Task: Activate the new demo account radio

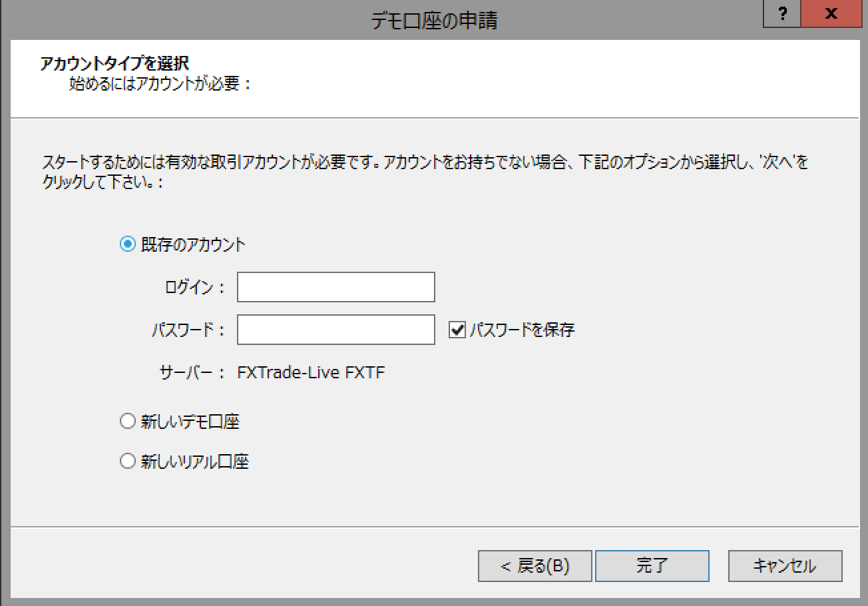Action: point(127,421)
